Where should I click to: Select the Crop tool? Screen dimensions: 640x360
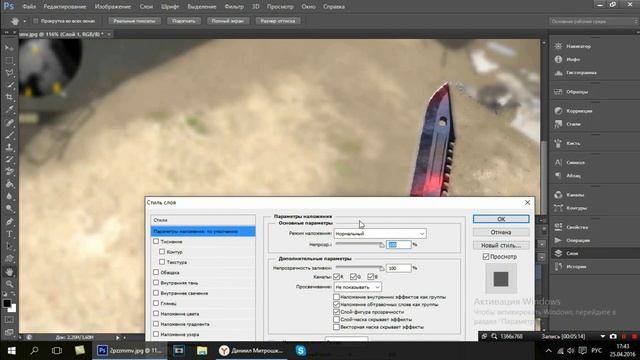tap(9, 97)
